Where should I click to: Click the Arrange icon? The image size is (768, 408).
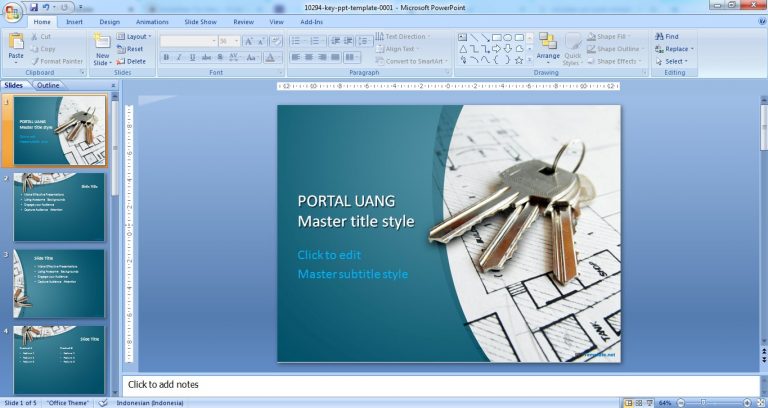tap(547, 44)
